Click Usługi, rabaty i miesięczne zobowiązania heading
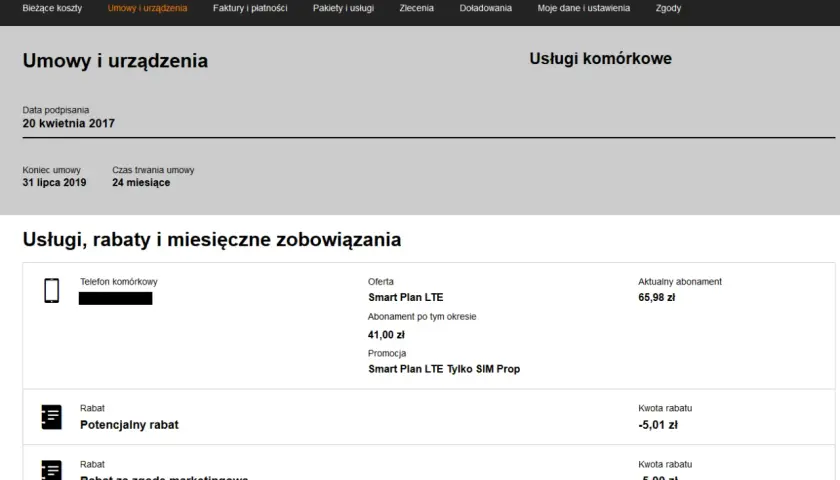Viewport: 840px width, 480px height. tap(212, 239)
